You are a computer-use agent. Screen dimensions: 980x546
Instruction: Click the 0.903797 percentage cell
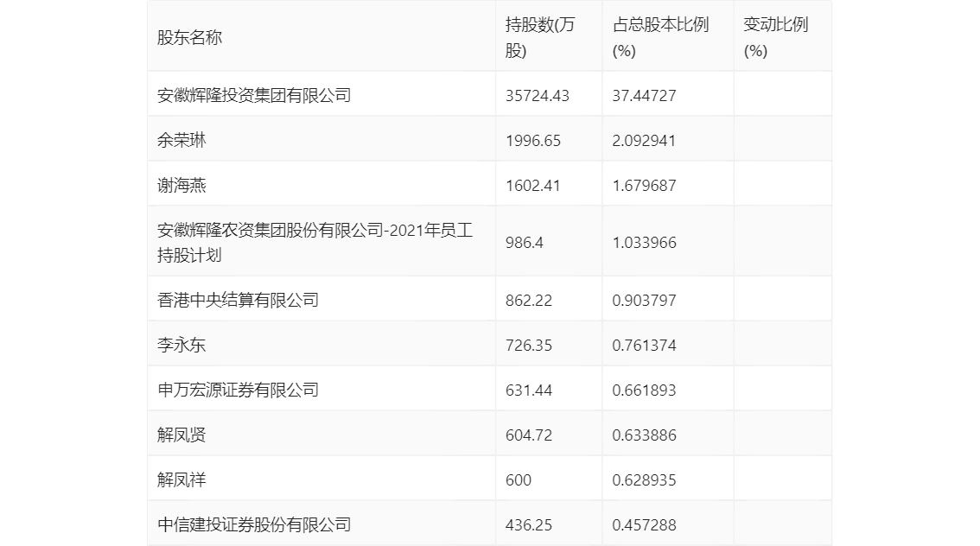click(644, 301)
